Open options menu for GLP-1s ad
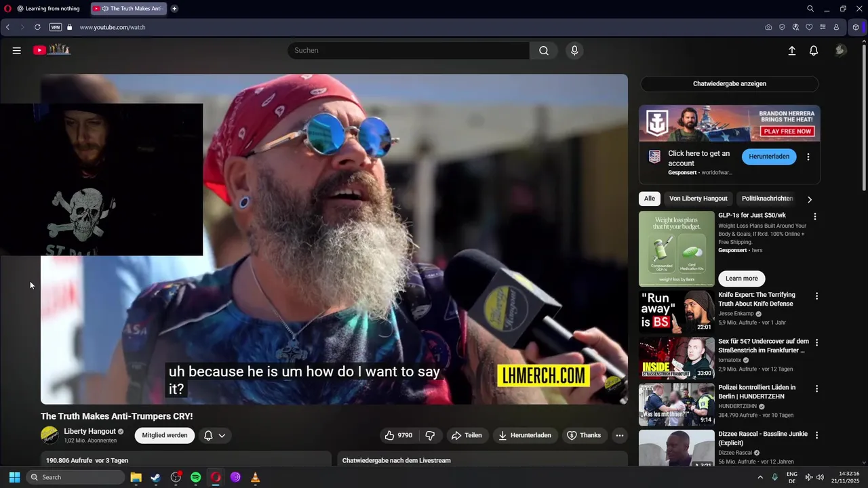This screenshot has height=488, width=868. (x=815, y=216)
